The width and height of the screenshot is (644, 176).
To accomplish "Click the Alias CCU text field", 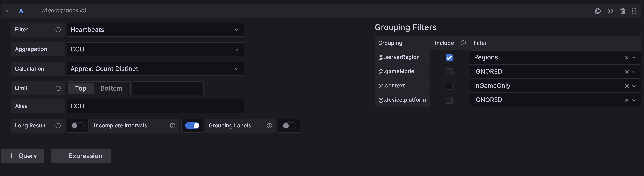I will (155, 106).
